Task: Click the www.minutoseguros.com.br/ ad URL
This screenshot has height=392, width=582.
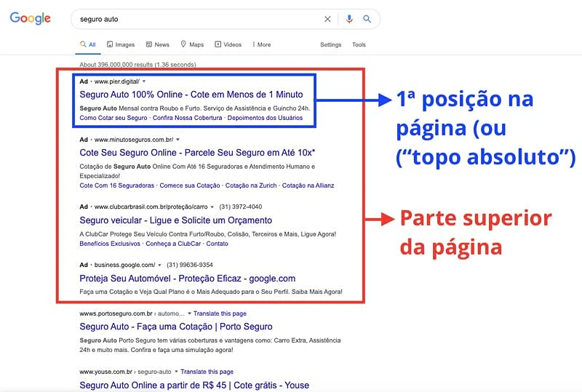Action: pos(134,140)
